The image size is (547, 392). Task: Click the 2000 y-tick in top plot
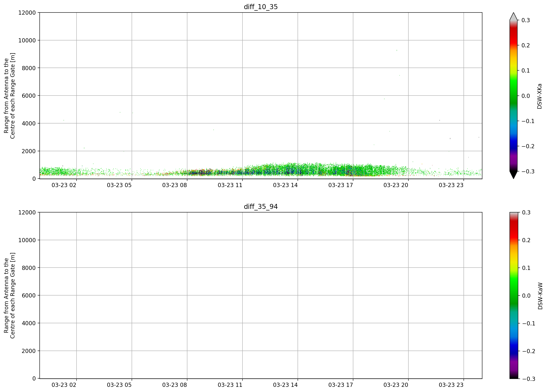tap(29, 151)
